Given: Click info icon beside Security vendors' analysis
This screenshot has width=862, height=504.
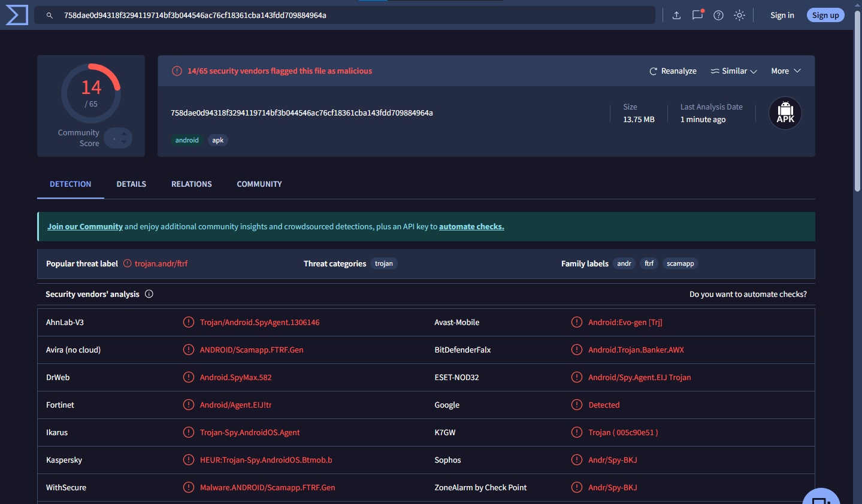Looking at the screenshot, I should [149, 294].
